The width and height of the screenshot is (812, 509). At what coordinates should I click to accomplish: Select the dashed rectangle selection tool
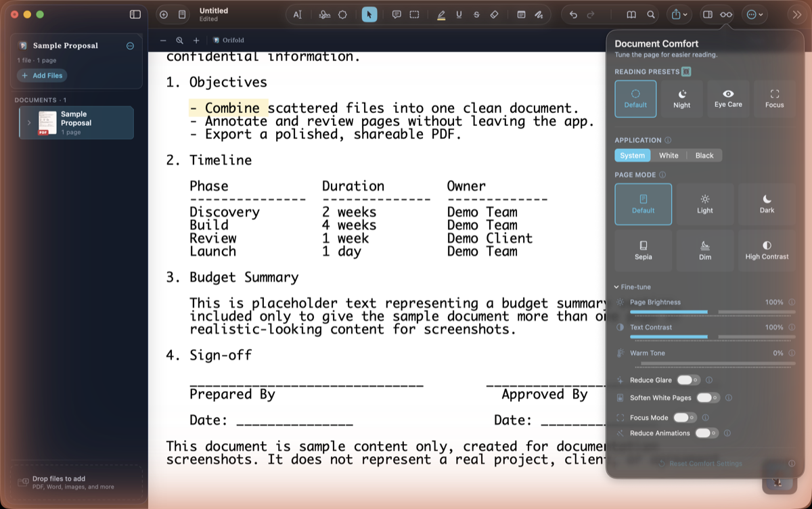pyautogui.click(x=414, y=14)
